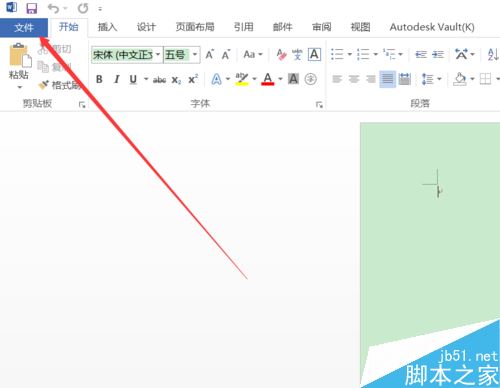
Task: Expand the 粘贴 paste options arrow
Action: [19, 87]
